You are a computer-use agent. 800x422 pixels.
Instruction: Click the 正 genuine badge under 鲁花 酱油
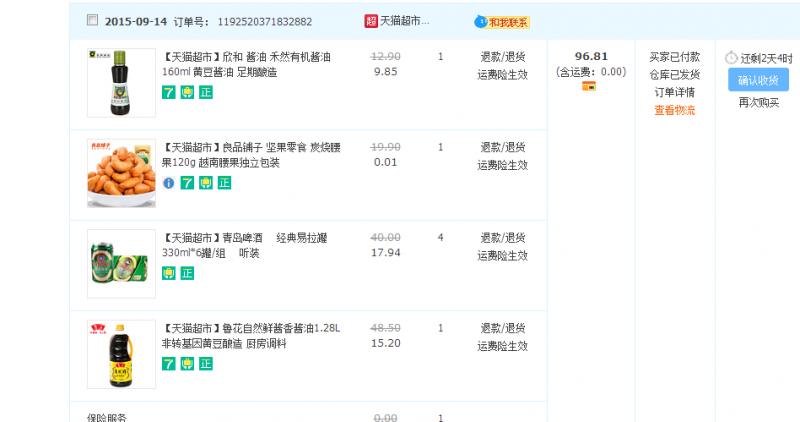click(206, 363)
